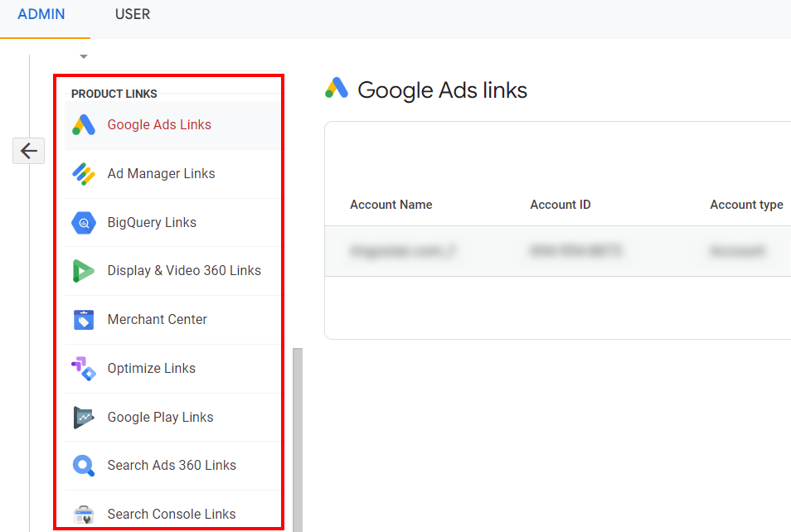Click the Search Console Links icon

pyautogui.click(x=84, y=515)
